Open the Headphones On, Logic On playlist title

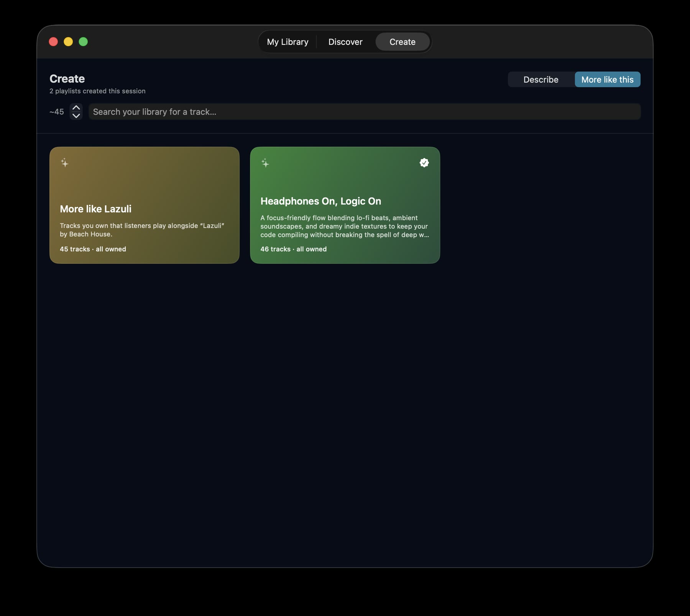(x=321, y=201)
